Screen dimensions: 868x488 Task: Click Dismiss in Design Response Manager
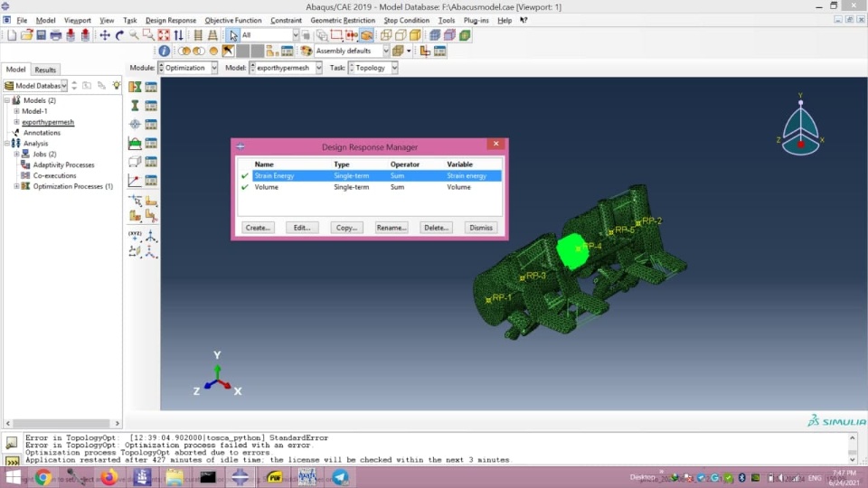(480, 228)
